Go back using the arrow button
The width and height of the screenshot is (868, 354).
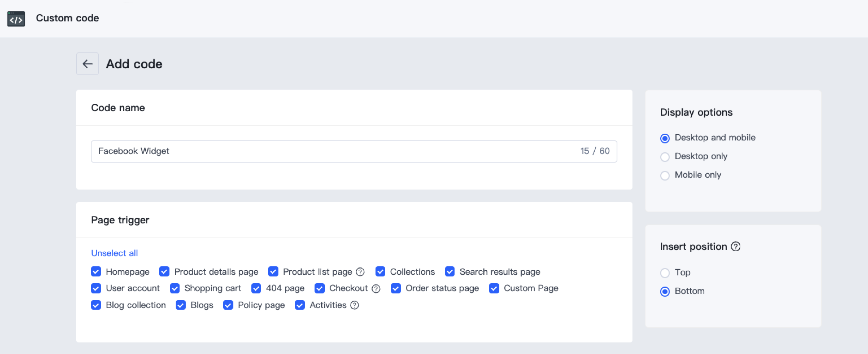(x=87, y=64)
